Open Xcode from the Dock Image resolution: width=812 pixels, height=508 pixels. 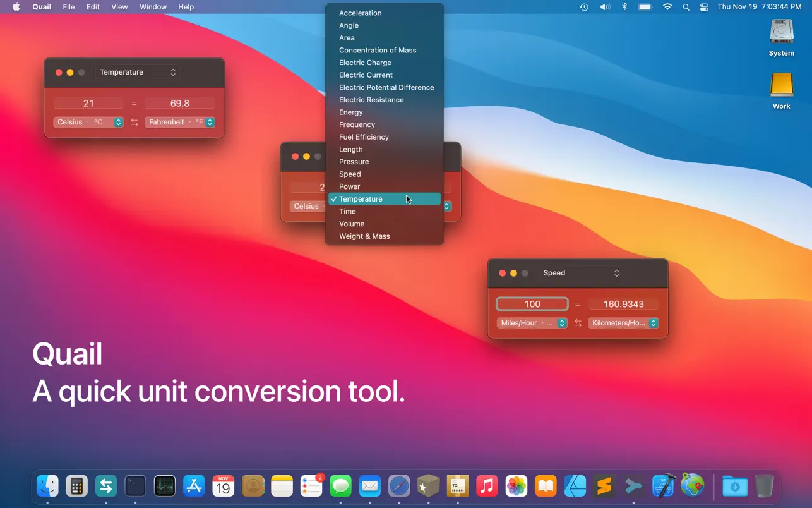pyautogui.click(x=663, y=486)
